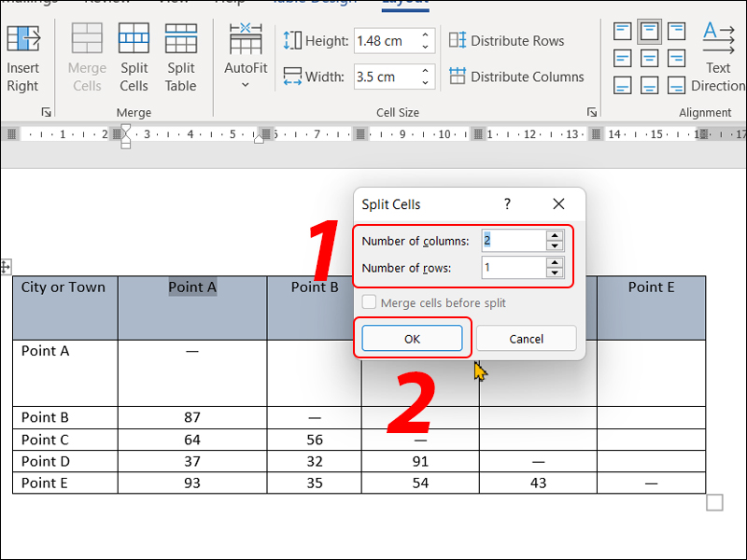Cancel the Split Cells dialog
The image size is (747, 560).
coord(527,339)
